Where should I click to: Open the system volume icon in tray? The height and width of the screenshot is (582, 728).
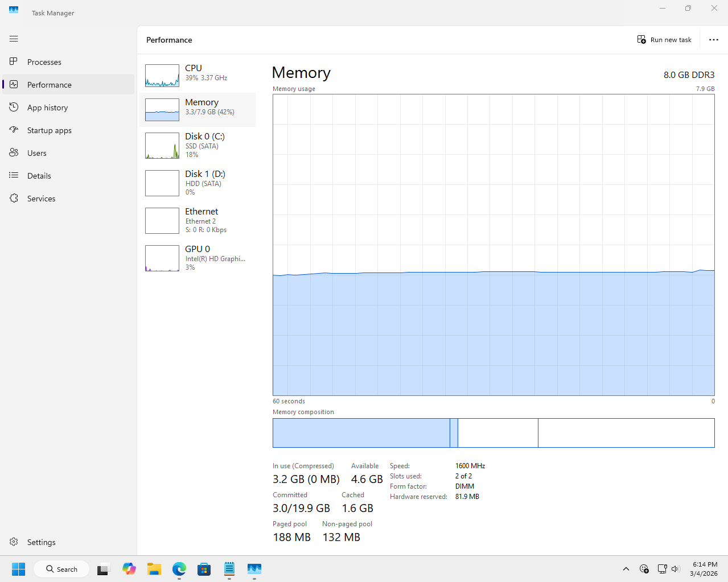(676, 569)
